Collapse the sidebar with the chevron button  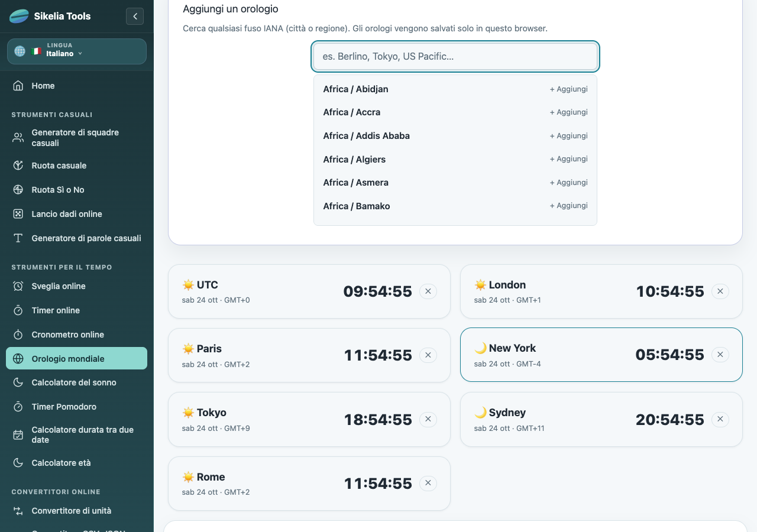tap(135, 16)
